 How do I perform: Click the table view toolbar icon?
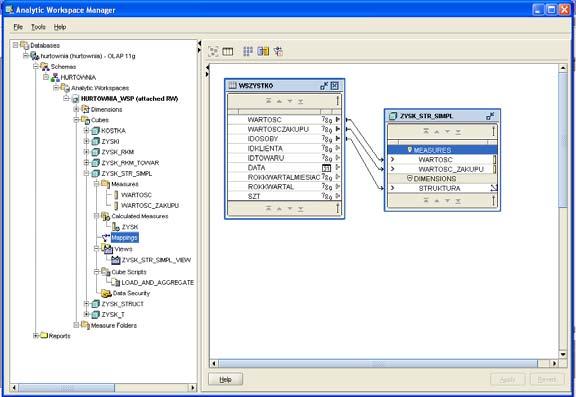coord(228,51)
